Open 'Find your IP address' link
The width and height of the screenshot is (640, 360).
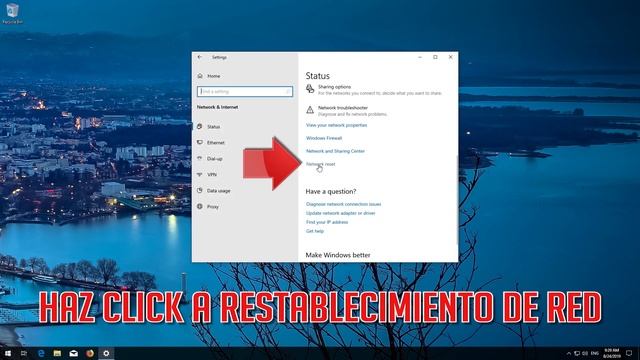coord(327,222)
